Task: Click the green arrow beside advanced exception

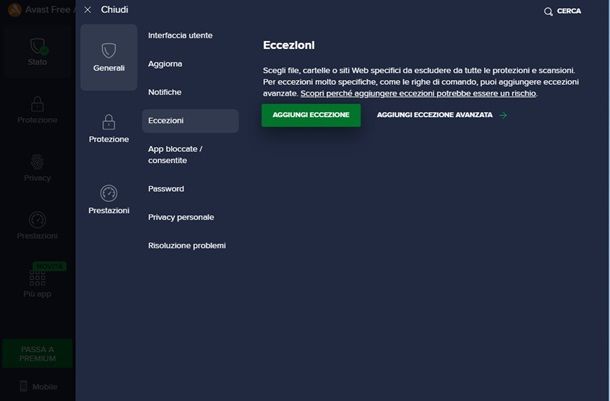Action: pos(503,115)
